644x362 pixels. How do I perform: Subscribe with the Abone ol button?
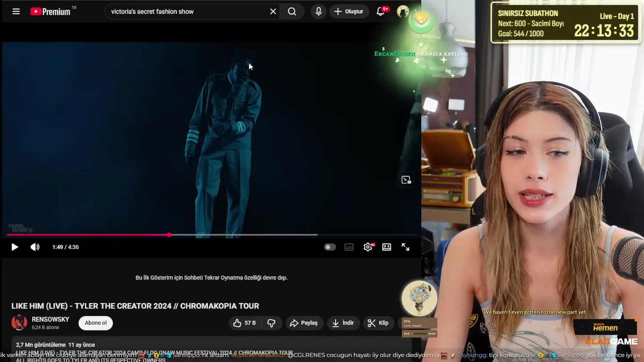click(96, 323)
